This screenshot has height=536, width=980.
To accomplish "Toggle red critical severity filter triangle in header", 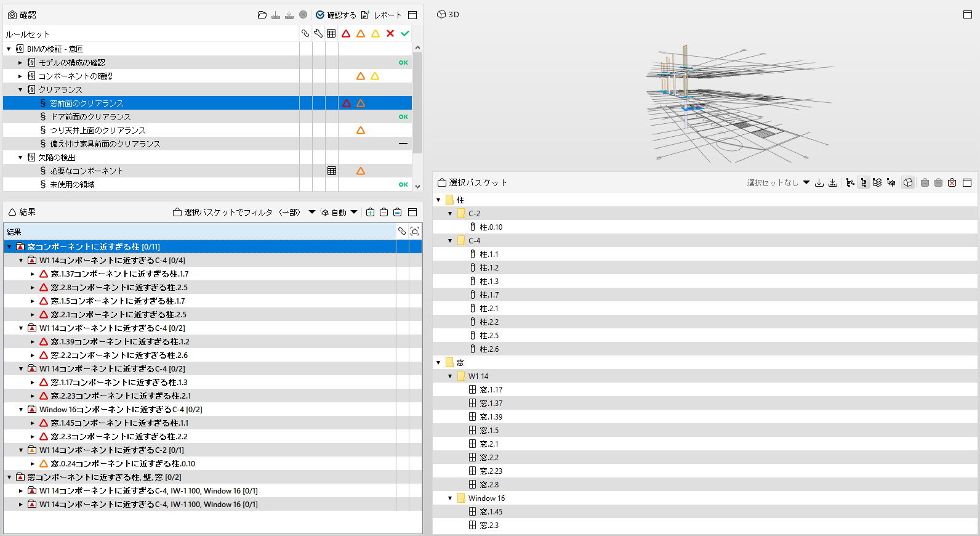I will tap(346, 33).
